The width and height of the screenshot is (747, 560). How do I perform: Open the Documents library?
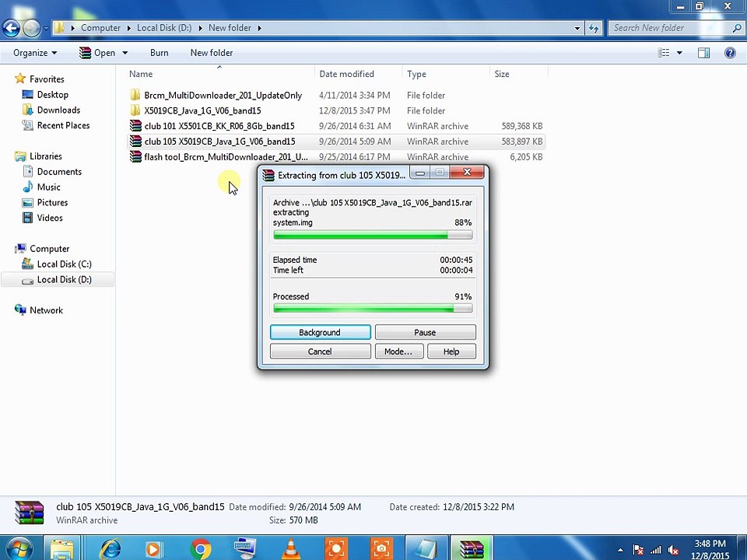click(x=59, y=171)
